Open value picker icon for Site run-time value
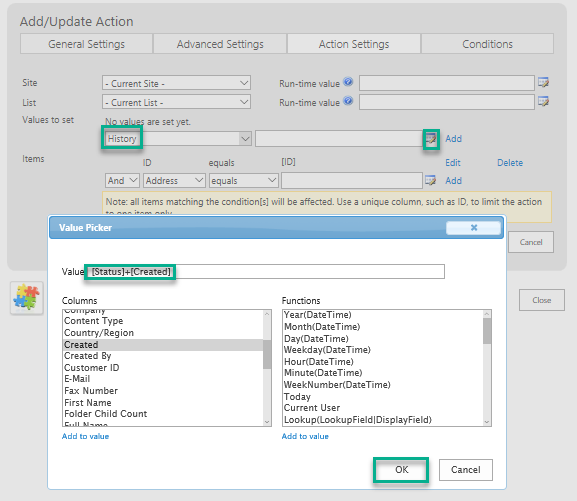Image resolution: width=577 pixels, height=501 pixels. 543,82
